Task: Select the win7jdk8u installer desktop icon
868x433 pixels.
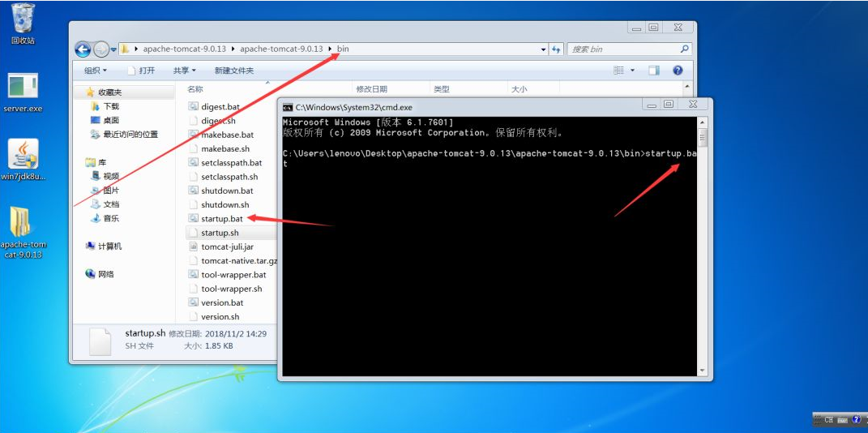Action: click(x=23, y=160)
